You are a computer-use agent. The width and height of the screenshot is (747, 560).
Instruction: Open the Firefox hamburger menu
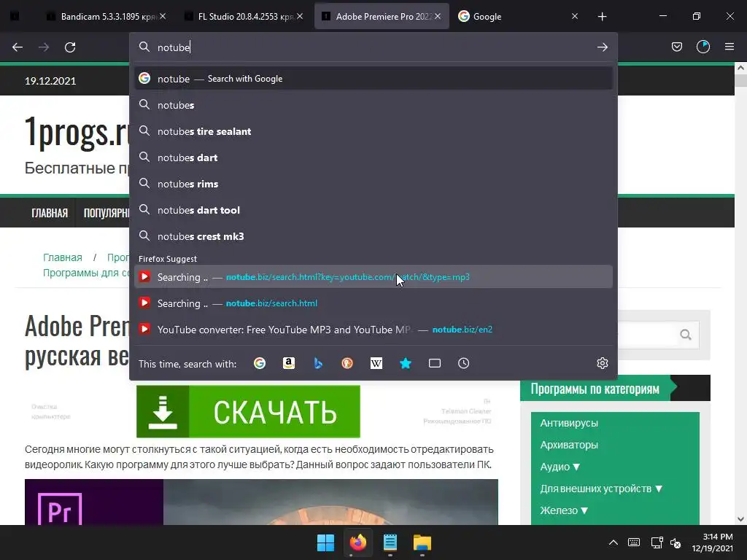(x=729, y=47)
